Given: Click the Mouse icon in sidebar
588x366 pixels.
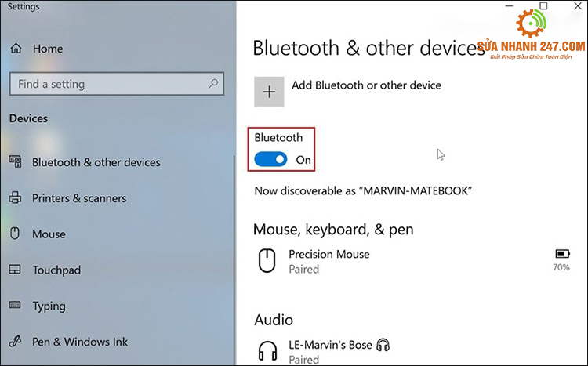Looking at the screenshot, I should coord(15,234).
